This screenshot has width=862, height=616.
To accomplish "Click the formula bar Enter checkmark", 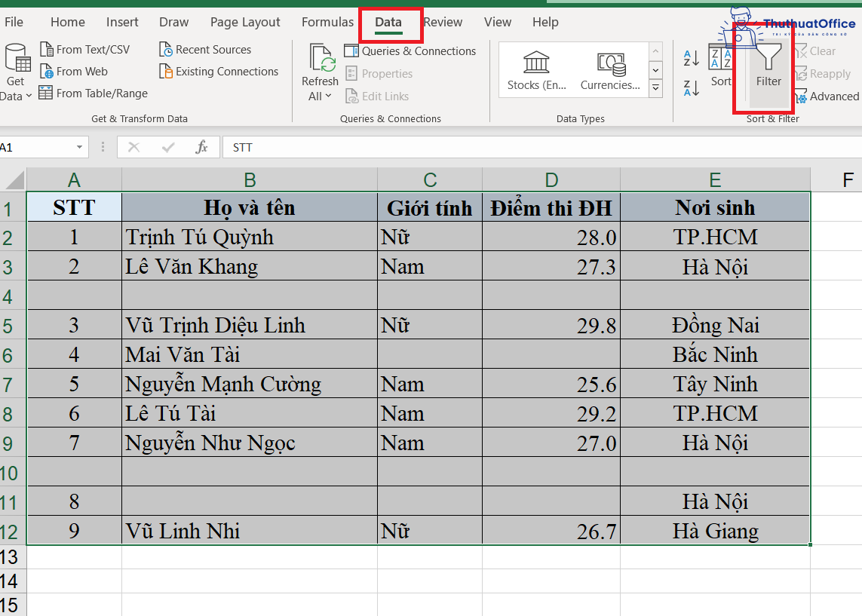I will (168, 147).
